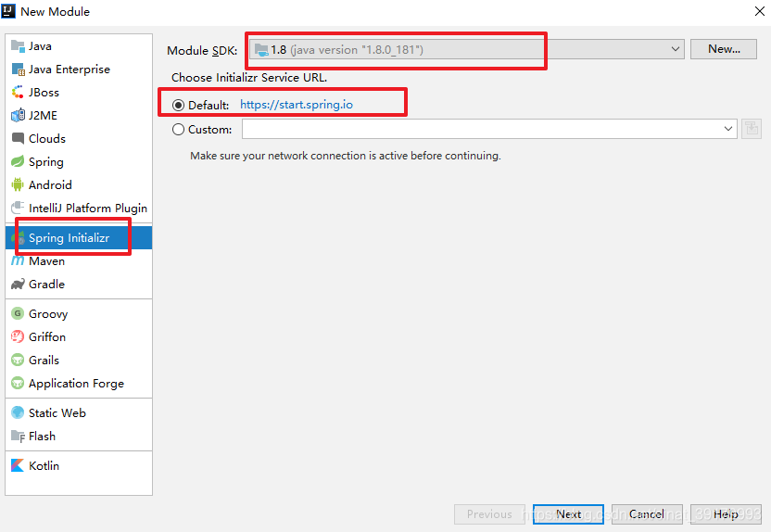Click the Groovy icon
The image size is (771, 532).
pyautogui.click(x=18, y=313)
